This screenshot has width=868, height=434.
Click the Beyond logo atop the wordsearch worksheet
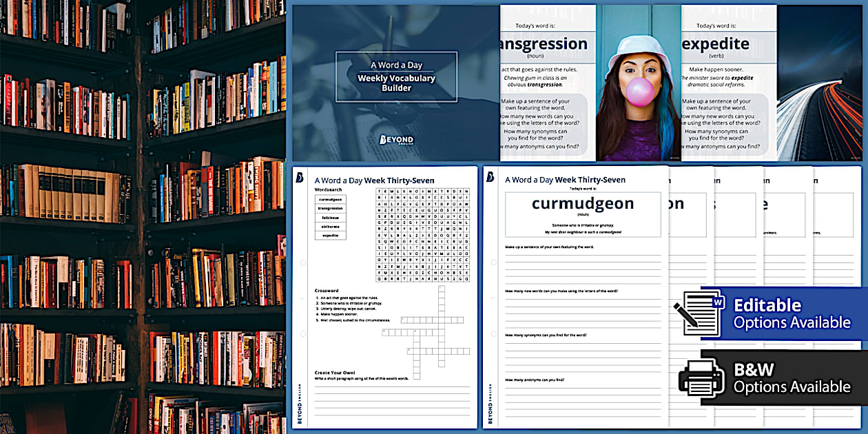[300, 178]
